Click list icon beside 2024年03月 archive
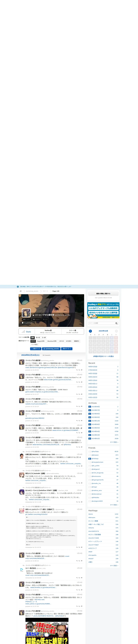This screenshot has height=644, width=138. [90, 435]
